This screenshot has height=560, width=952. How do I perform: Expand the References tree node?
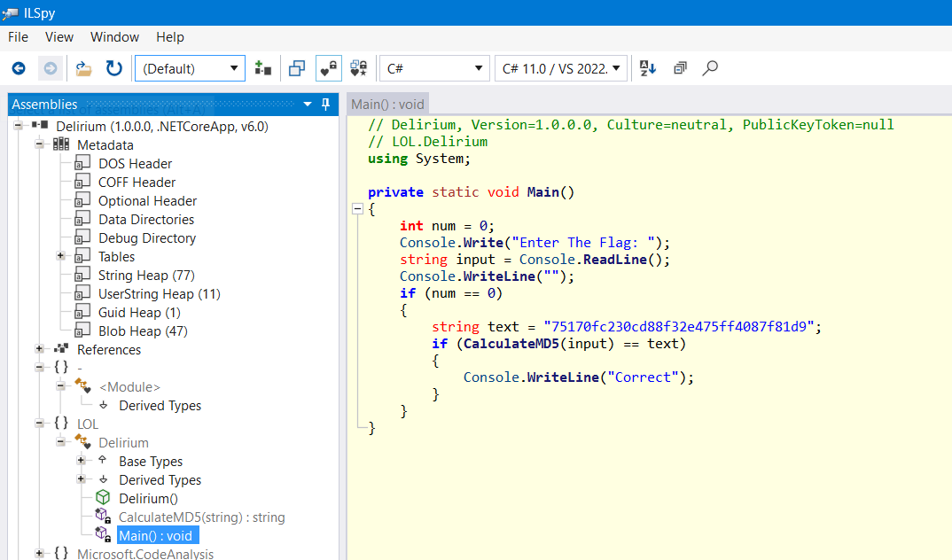click(x=40, y=349)
